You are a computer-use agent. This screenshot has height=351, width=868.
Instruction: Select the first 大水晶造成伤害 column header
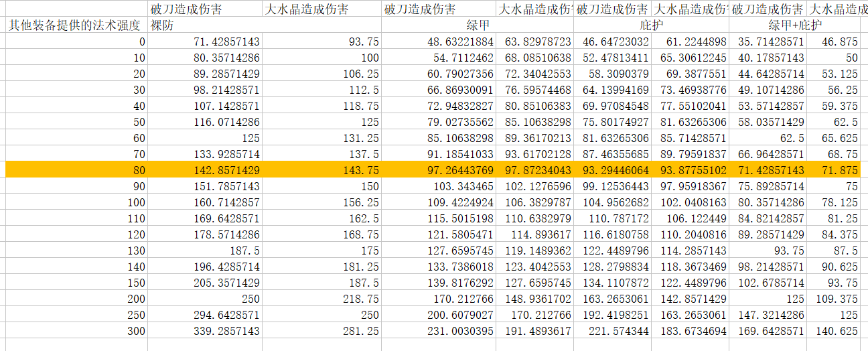[x=321, y=9]
